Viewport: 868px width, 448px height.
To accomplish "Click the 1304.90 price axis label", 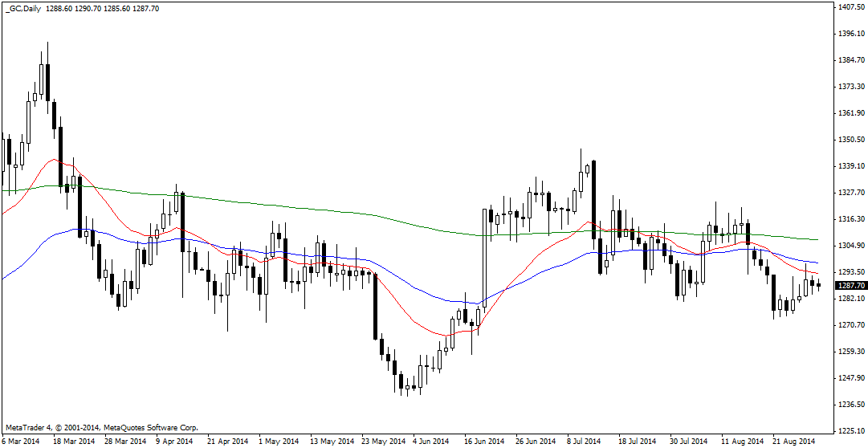I will [852, 246].
